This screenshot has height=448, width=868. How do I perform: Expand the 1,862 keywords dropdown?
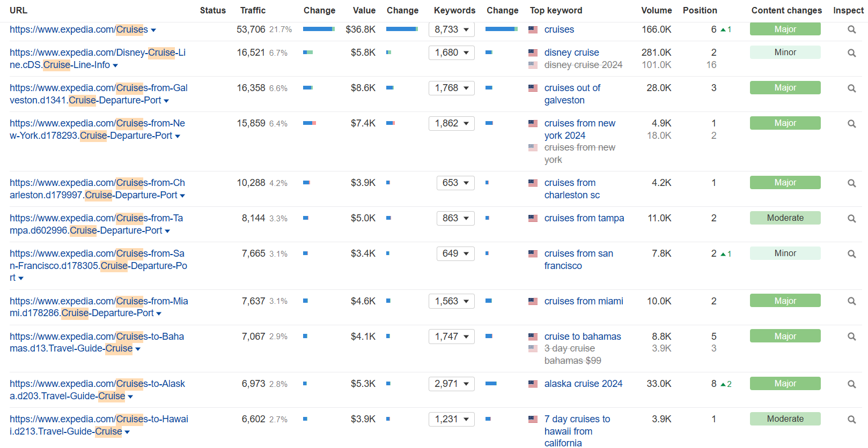[x=452, y=123]
